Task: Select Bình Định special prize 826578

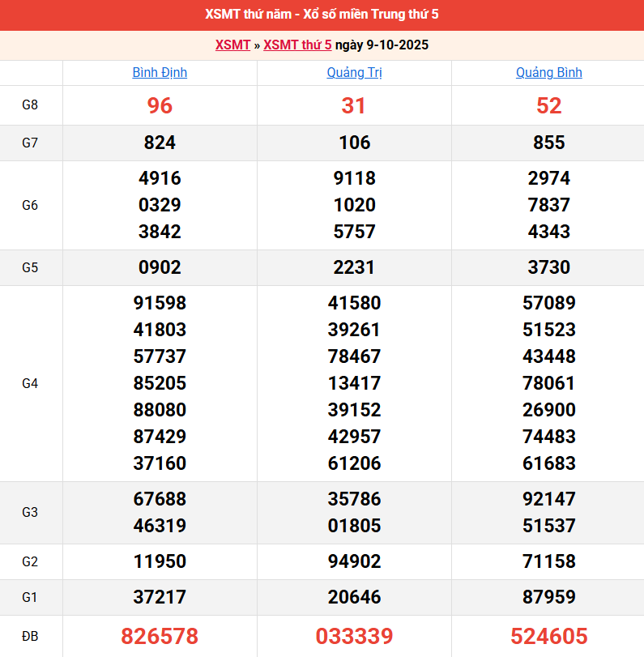Action: (x=160, y=637)
